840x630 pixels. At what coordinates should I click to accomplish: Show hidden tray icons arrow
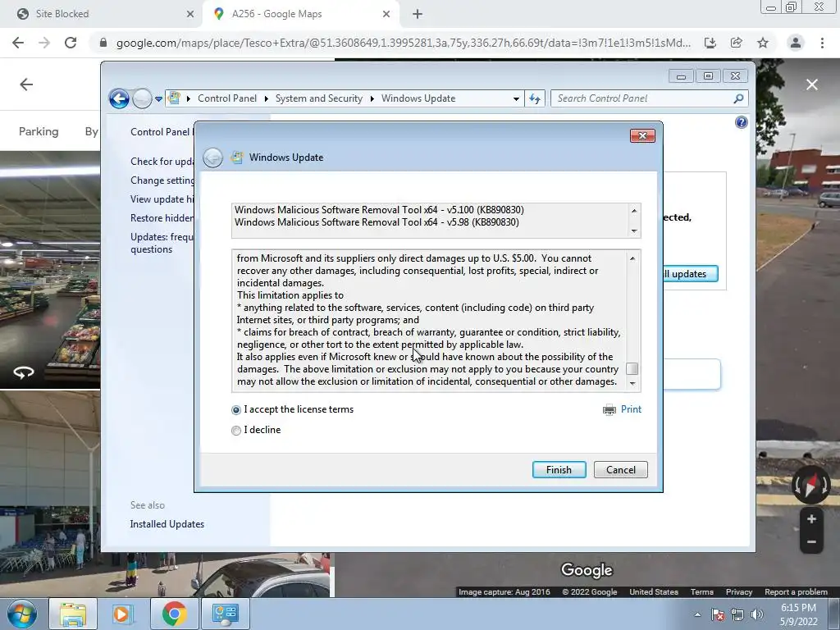[x=697, y=614]
